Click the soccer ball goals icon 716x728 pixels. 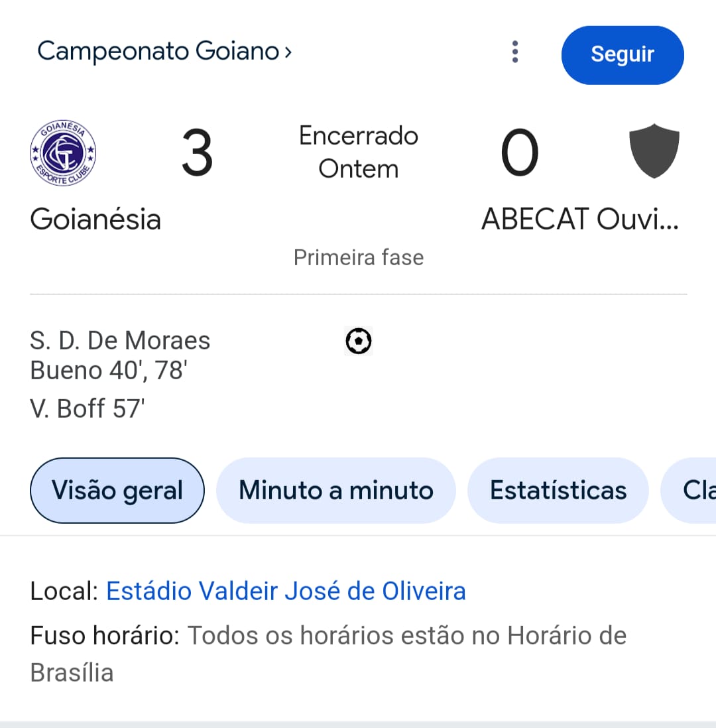359,341
